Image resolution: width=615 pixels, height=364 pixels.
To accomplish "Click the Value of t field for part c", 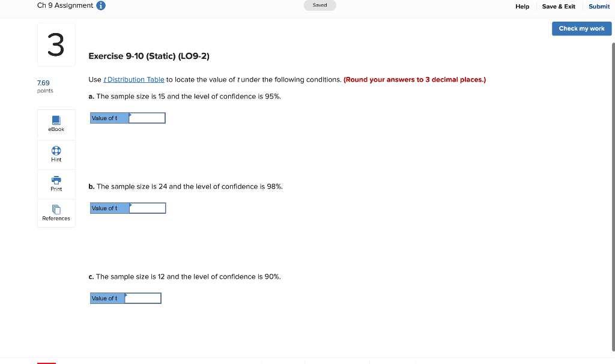I will [x=142, y=298].
